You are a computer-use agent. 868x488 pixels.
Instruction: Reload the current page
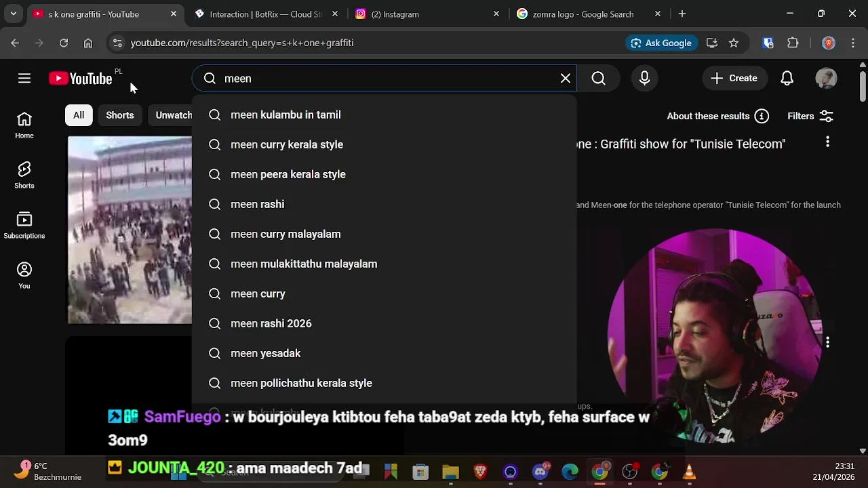[x=64, y=43]
